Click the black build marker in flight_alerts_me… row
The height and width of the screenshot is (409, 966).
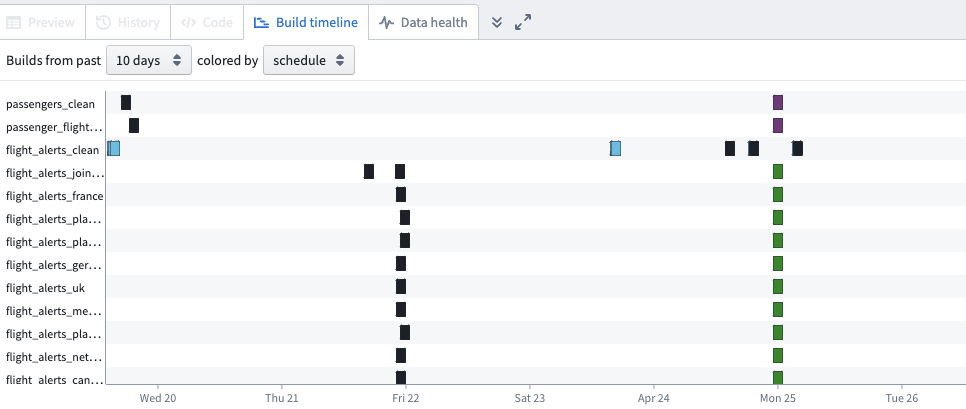tap(400, 310)
